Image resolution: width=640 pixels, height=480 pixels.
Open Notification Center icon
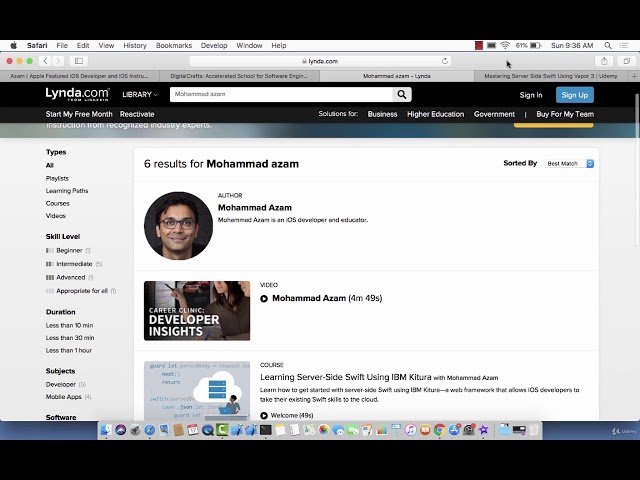[624, 45]
